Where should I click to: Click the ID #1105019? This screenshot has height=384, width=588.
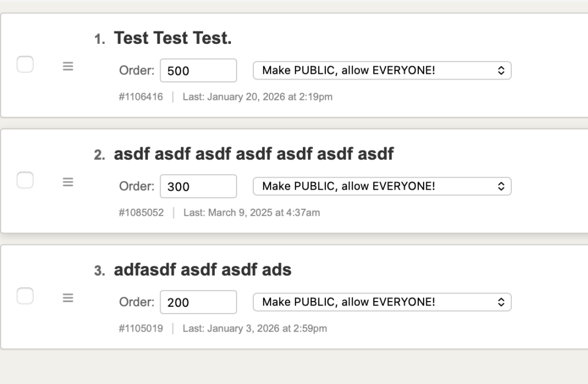tap(141, 329)
